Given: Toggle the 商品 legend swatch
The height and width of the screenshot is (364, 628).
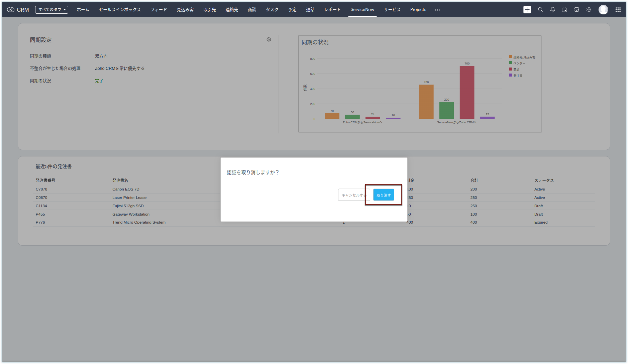Looking at the screenshot, I should point(510,69).
